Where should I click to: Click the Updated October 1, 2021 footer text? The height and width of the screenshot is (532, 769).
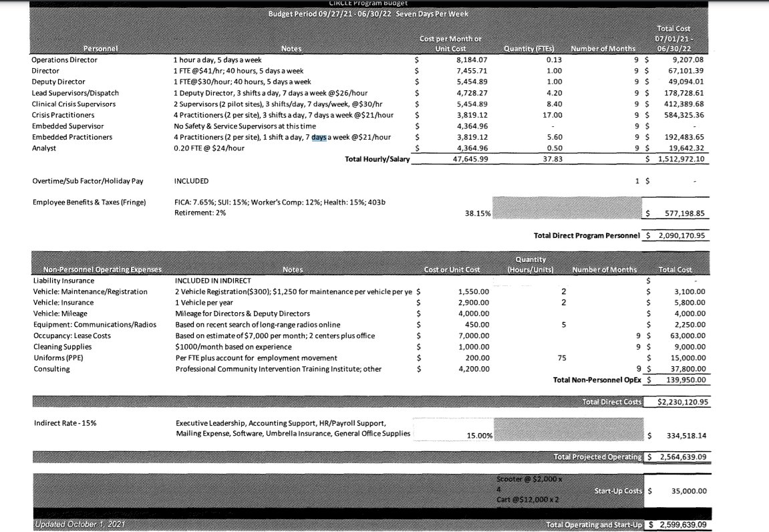pos(80,524)
